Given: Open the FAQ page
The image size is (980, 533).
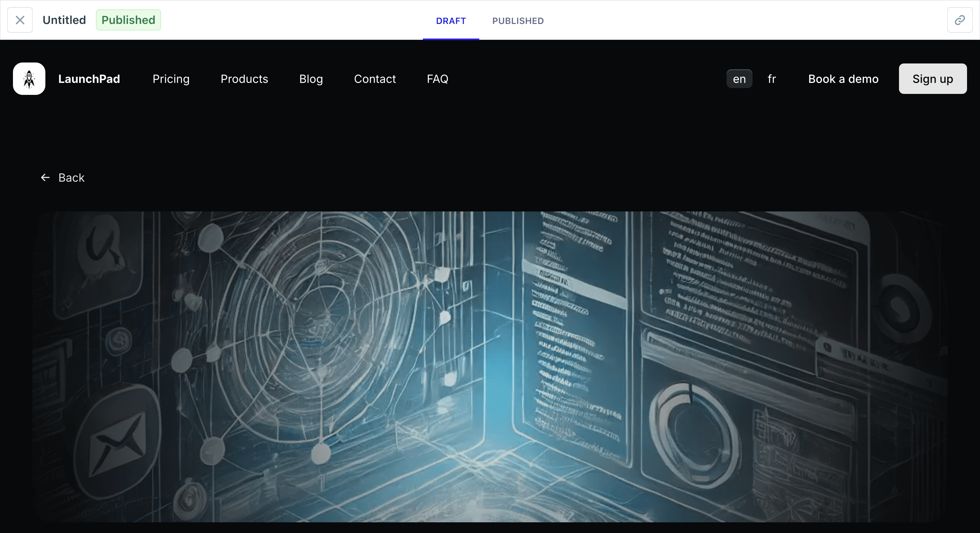Looking at the screenshot, I should 437,79.
